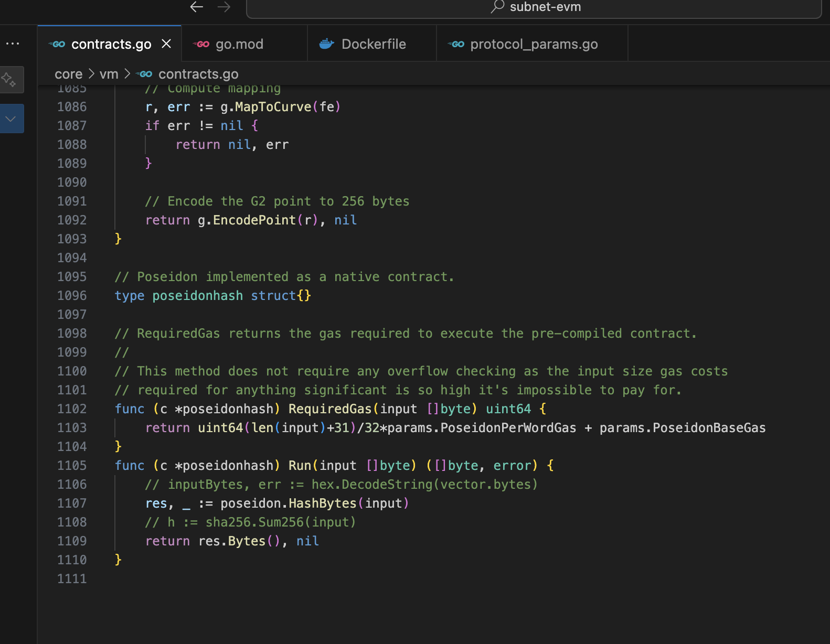Click the 'core' breadcrumb segment

[x=69, y=74]
